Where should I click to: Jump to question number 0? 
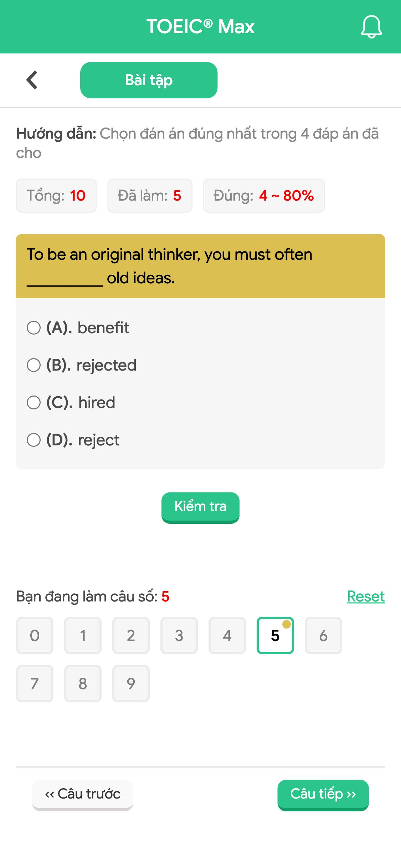coord(35,635)
